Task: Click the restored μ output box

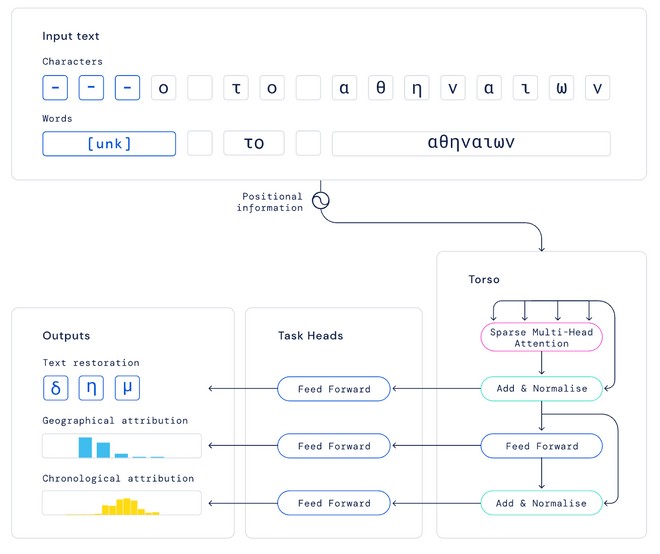Action: point(128,388)
